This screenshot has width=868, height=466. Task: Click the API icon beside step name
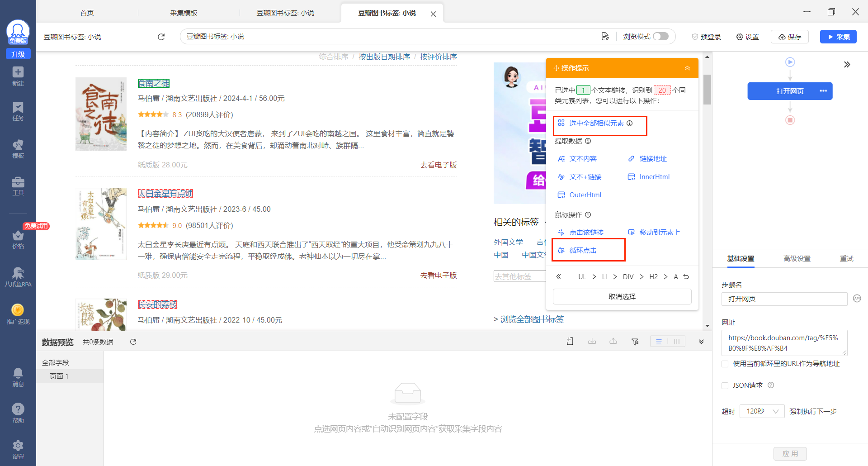coord(857,298)
